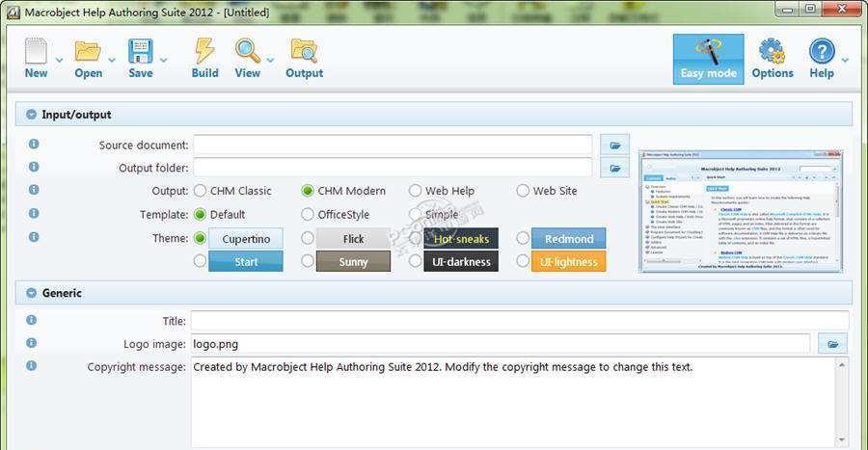Click the help preview thumbnail image
The image size is (868, 450).
(x=741, y=211)
